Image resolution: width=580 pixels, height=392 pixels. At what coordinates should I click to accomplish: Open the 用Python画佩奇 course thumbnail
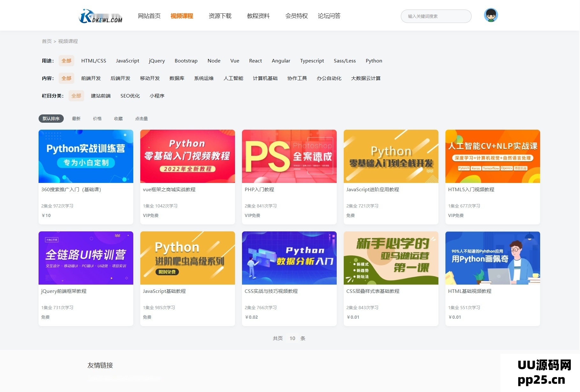492,258
